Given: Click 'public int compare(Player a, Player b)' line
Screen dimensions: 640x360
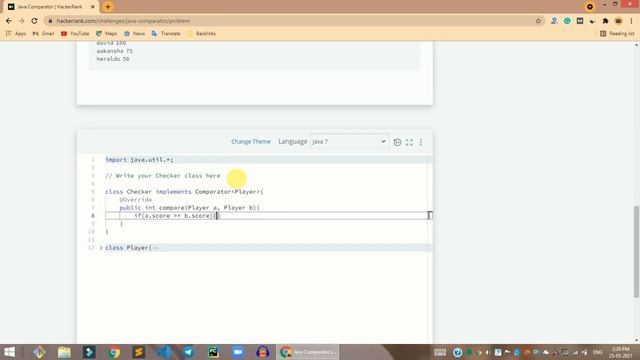Looking at the screenshot, I should [x=189, y=207].
